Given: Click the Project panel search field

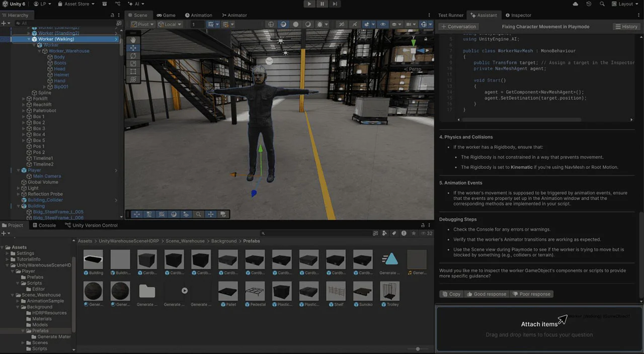Looking at the screenshot, I should click(316, 233).
